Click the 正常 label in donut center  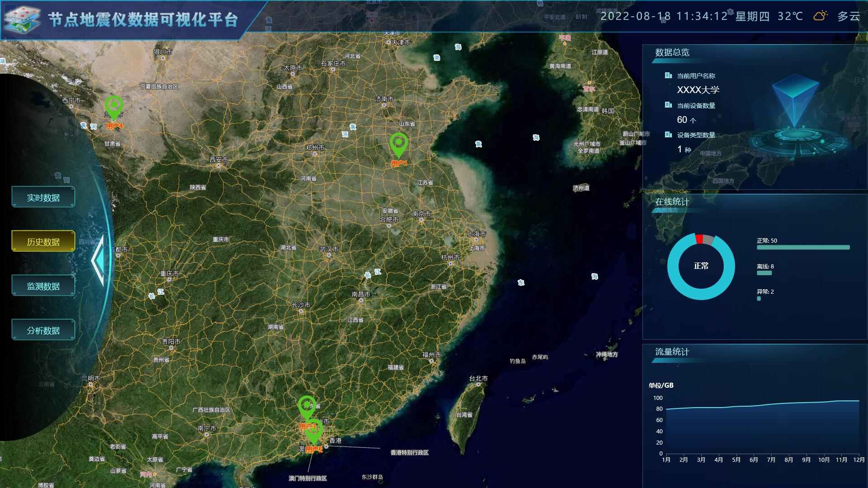click(701, 266)
